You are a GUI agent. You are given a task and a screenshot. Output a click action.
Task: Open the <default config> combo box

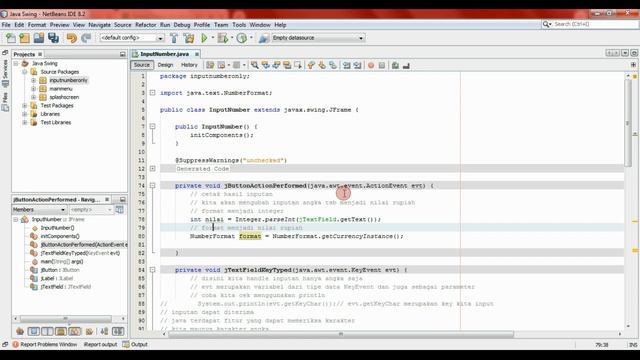131,38
